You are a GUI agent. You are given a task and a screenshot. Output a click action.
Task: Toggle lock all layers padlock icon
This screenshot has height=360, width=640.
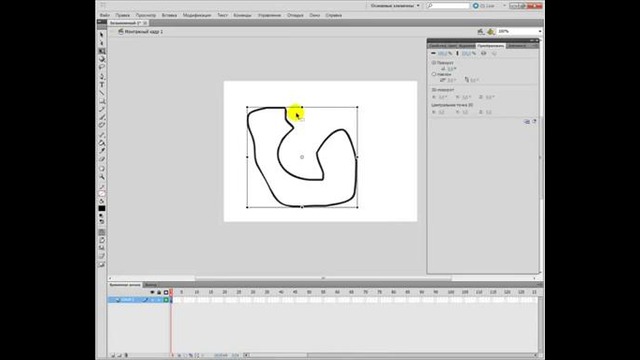click(159, 293)
